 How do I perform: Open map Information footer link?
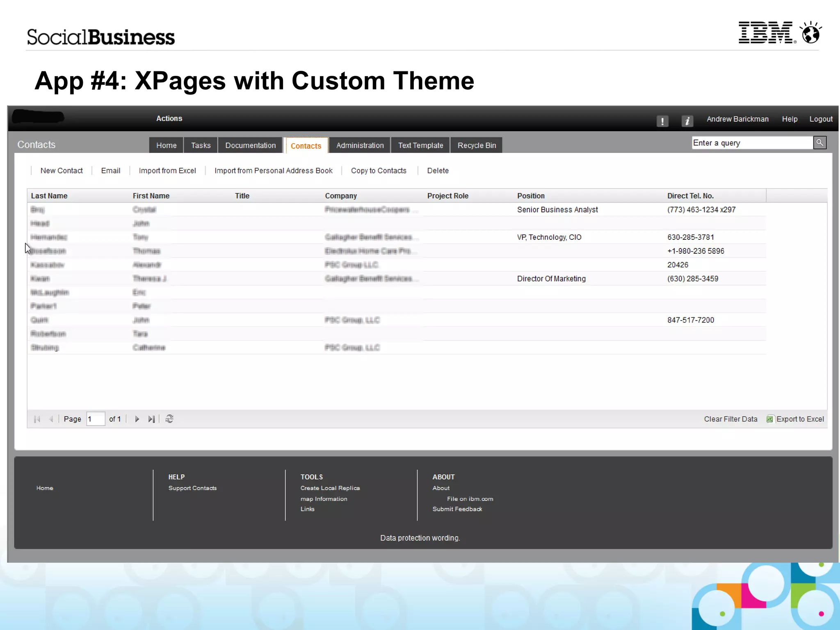324,499
